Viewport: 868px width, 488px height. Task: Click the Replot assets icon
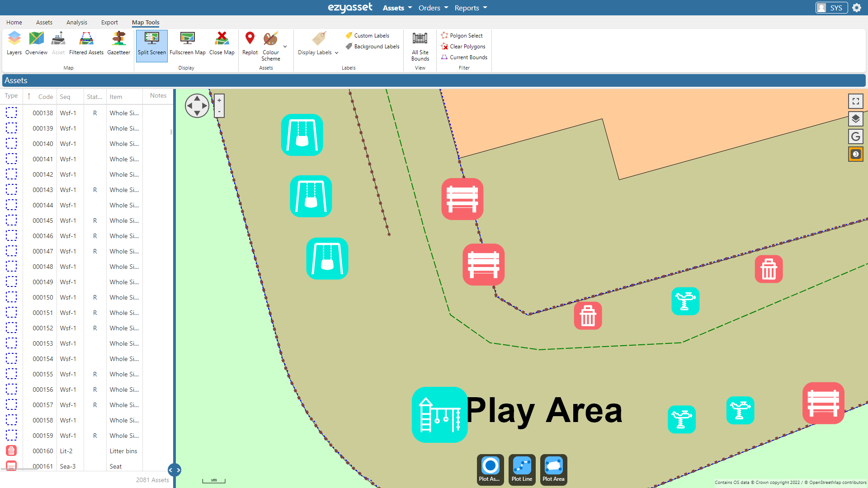coord(250,43)
